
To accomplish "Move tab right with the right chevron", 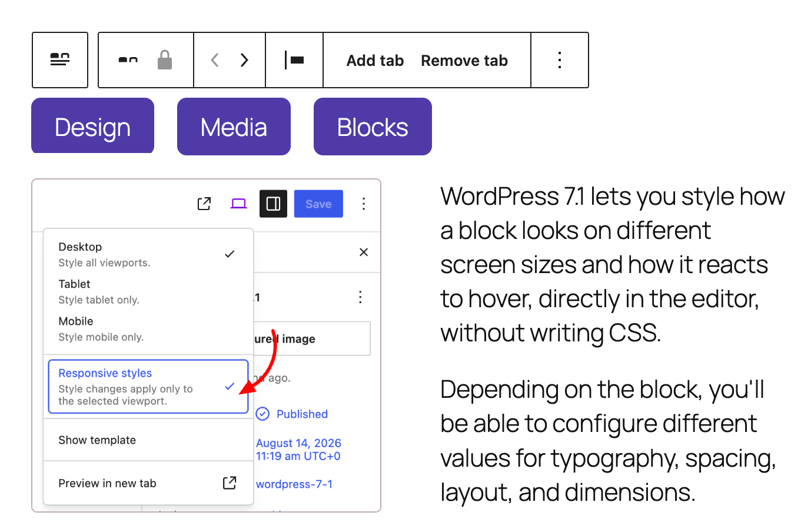I will point(244,60).
